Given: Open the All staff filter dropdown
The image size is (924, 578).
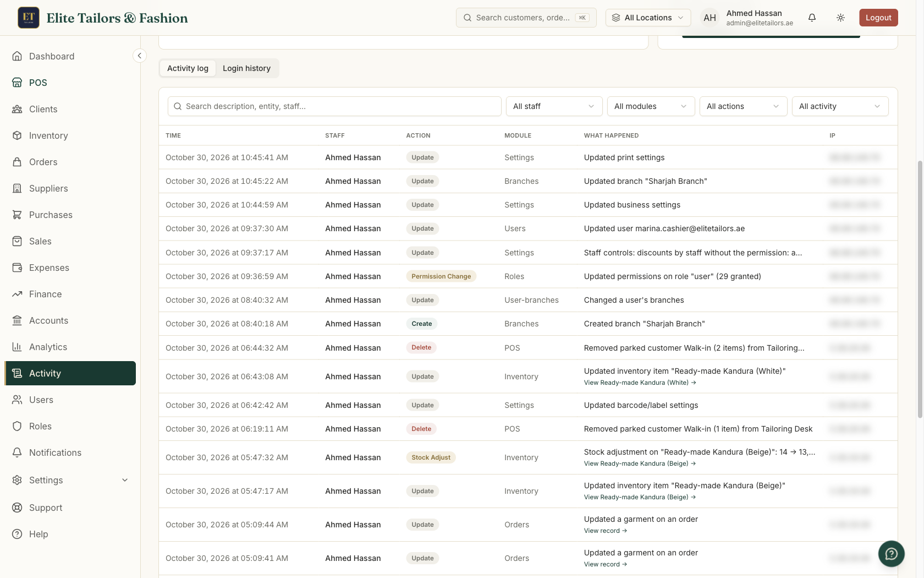Looking at the screenshot, I should click(x=554, y=106).
